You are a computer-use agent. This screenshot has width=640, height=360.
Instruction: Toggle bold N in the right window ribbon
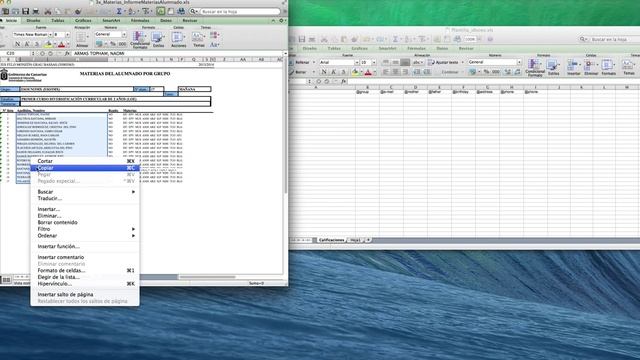[x=324, y=72]
